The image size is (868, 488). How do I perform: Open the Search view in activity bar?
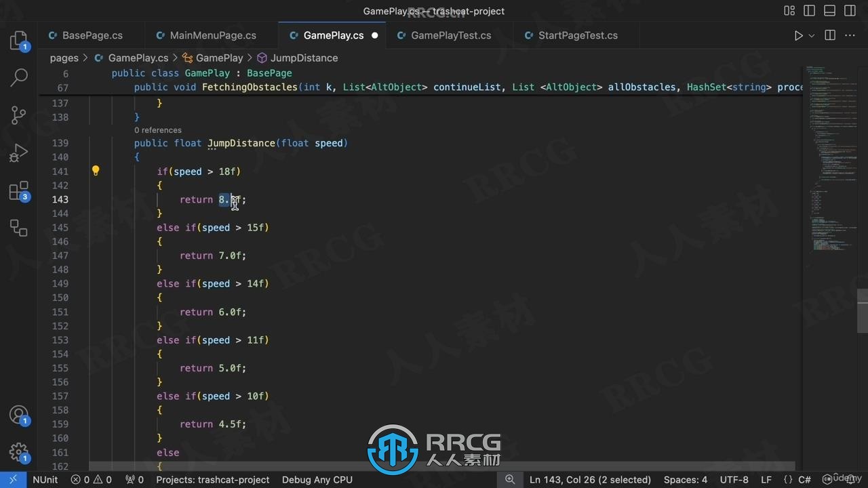click(x=18, y=77)
